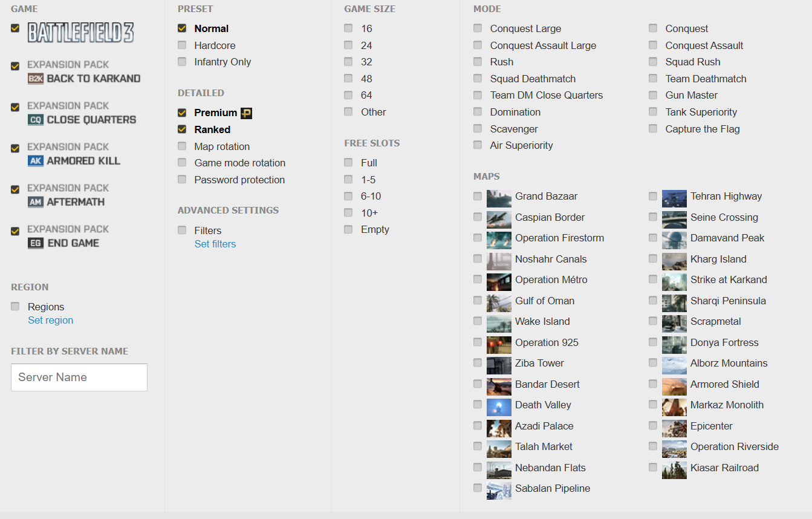Image resolution: width=812 pixels, height=519 pixels.
Task: Select the Talah Market map thumbnail
Action: point(499,449)
